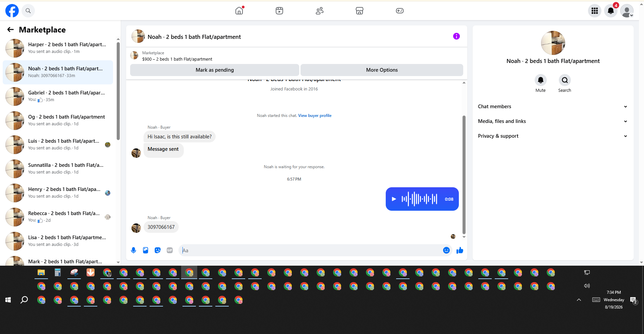644x334 pixels.
Task: Attach a photo using the image icon
Action: tap(146, 250)
